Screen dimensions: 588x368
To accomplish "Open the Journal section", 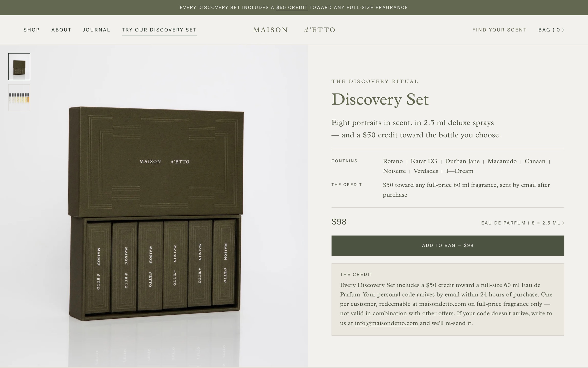I will pos(97,30).
